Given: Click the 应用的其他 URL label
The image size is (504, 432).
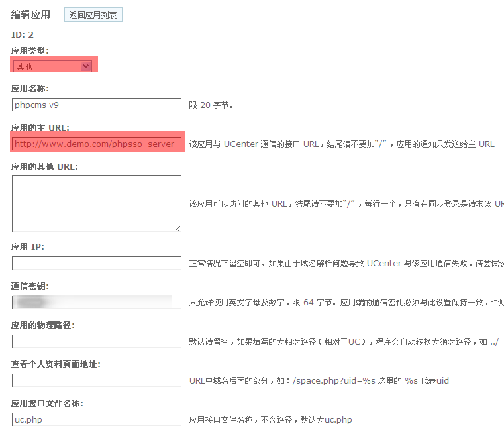Looking at the screenshot, I should coord(44,166).
